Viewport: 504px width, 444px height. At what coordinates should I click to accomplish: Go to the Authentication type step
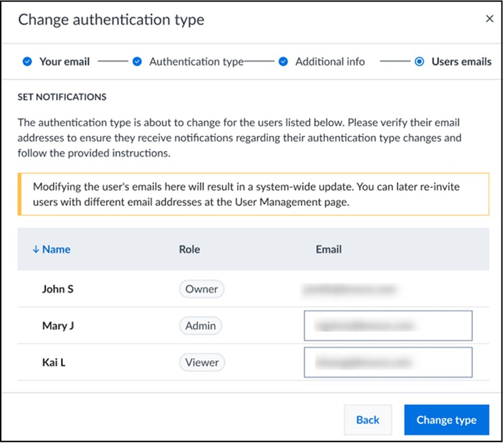pyautogui.click(x=196, y=62)
